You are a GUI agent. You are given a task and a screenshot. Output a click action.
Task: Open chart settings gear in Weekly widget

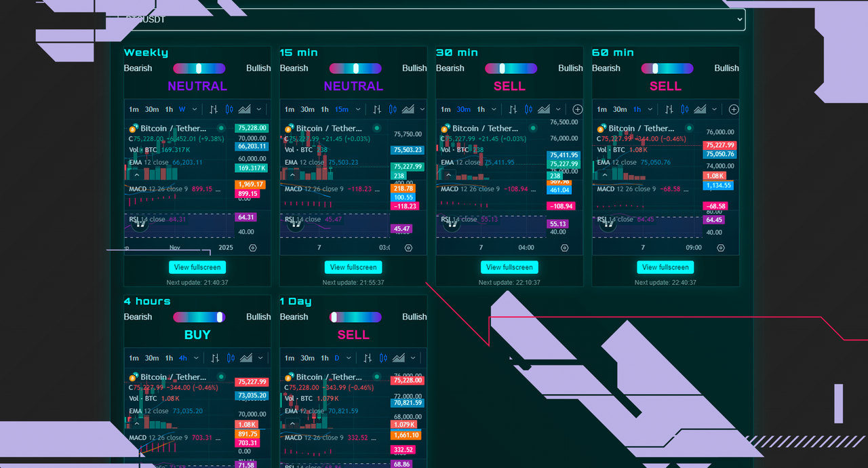[x=252, y=248]
